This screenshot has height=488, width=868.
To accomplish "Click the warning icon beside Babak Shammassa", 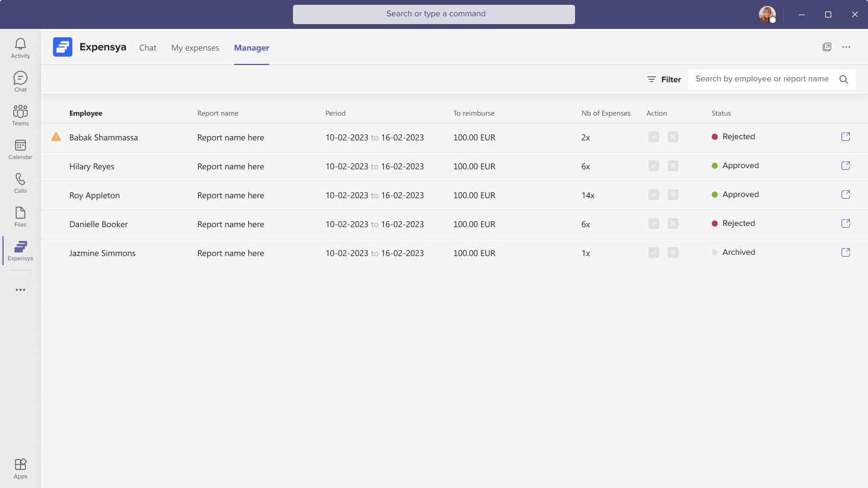I will pyautogui.click(x=56, y=137).
